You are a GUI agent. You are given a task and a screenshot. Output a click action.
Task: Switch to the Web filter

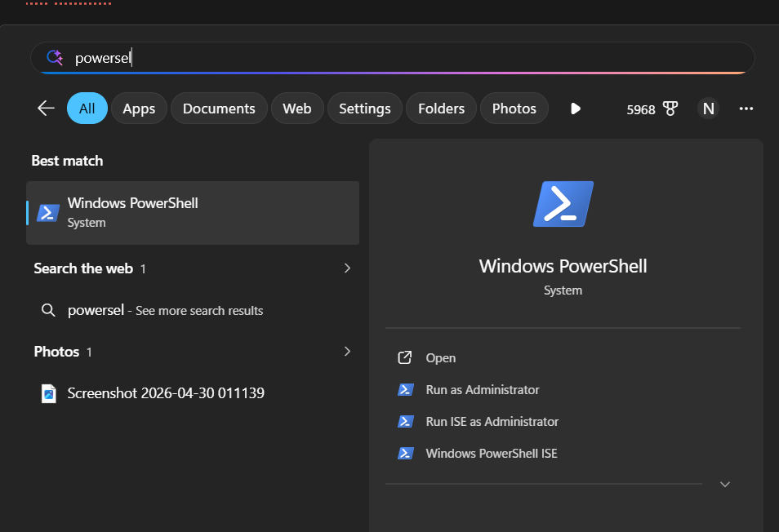297,109
